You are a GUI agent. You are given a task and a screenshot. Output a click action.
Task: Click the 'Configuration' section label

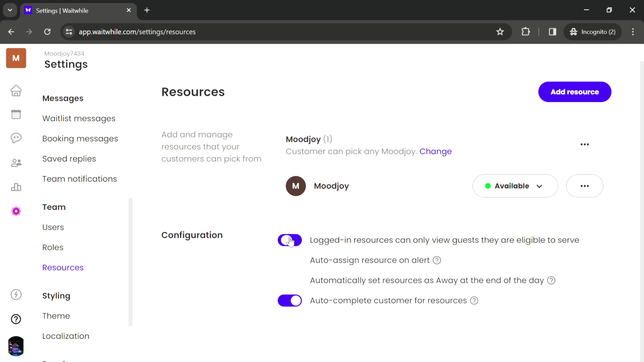point(192,235)
